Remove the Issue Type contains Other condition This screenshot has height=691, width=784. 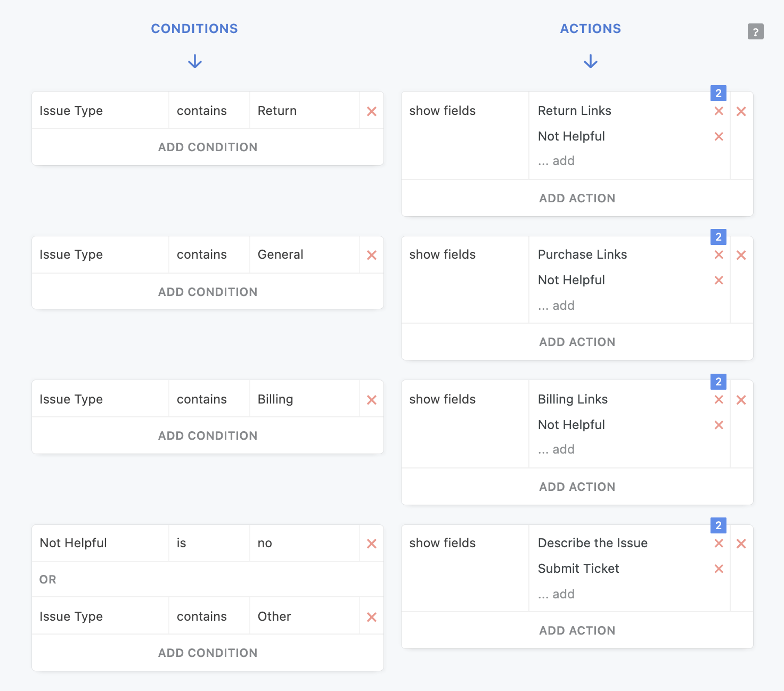click(372, 617)
